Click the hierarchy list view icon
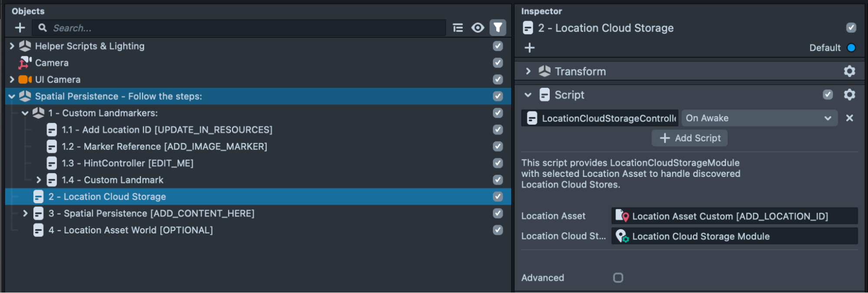Image resolution: width=868 pixels, height=293 pixels. pos(458,28)
